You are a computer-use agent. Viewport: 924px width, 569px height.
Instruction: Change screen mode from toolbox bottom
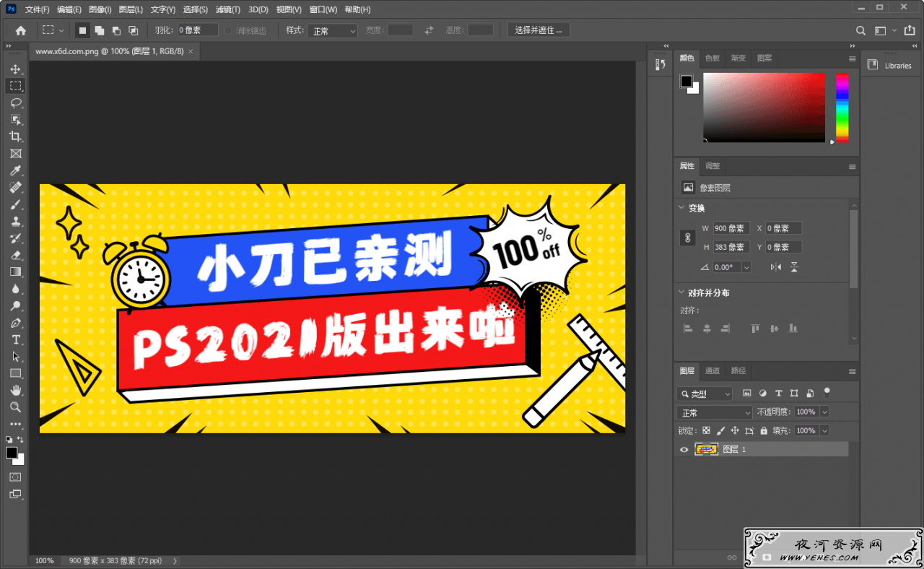[15, 495]
